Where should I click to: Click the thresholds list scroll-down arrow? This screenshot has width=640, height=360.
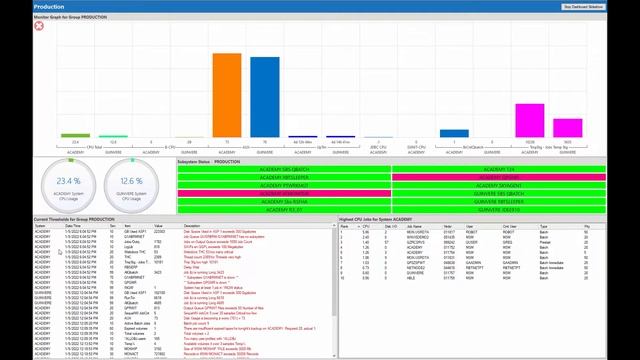tap(334, 356)
